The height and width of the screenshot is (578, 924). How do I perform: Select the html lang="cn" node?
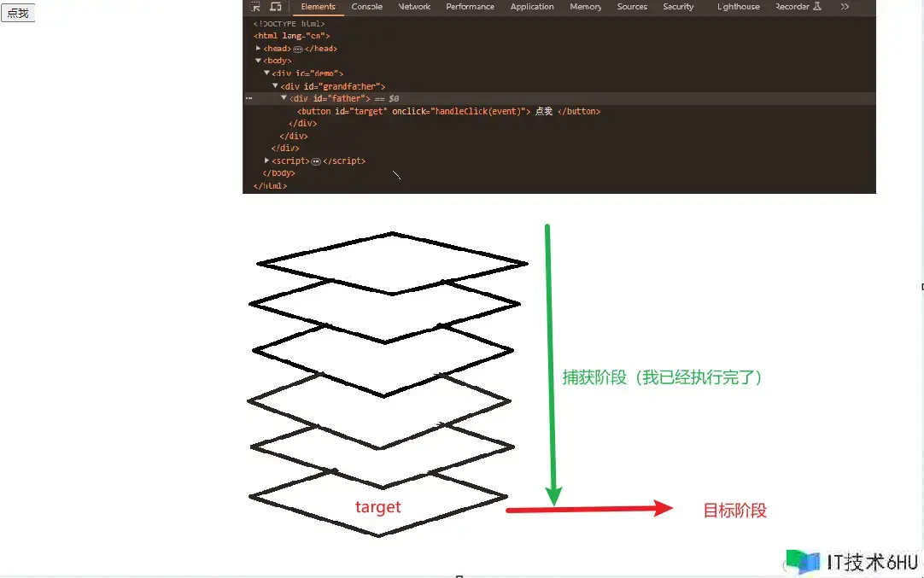coord(291,36)
